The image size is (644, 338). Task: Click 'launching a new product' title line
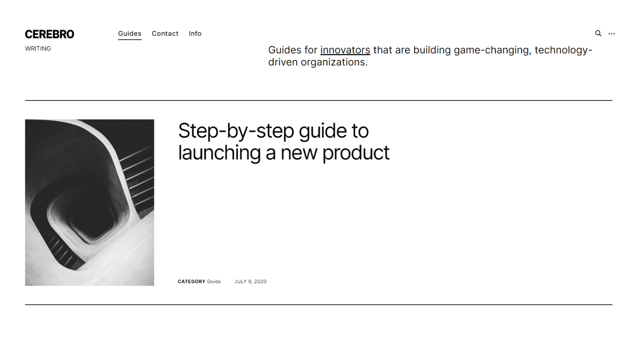point(283,153)
